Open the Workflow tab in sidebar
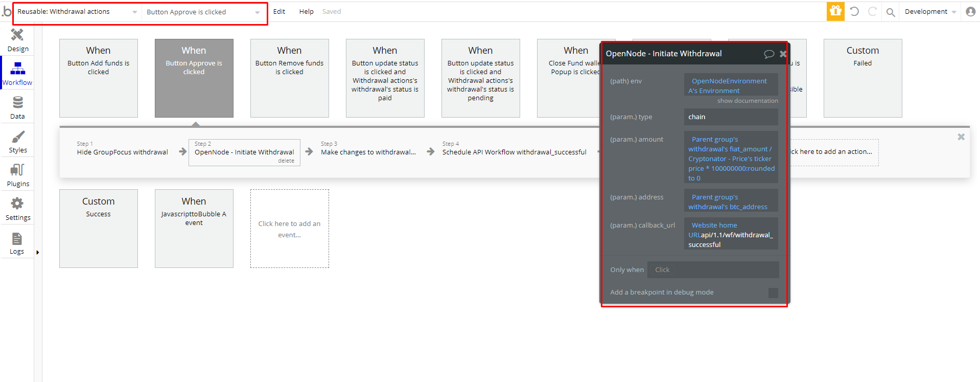The height and width of the screenshot is (382, 980). click(x=17, y=74)
